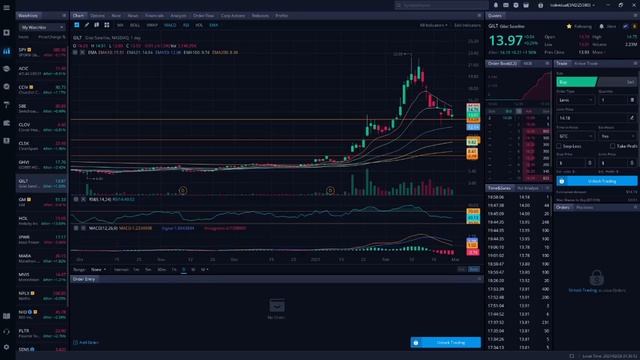Expand More quote details

(598, 52)
